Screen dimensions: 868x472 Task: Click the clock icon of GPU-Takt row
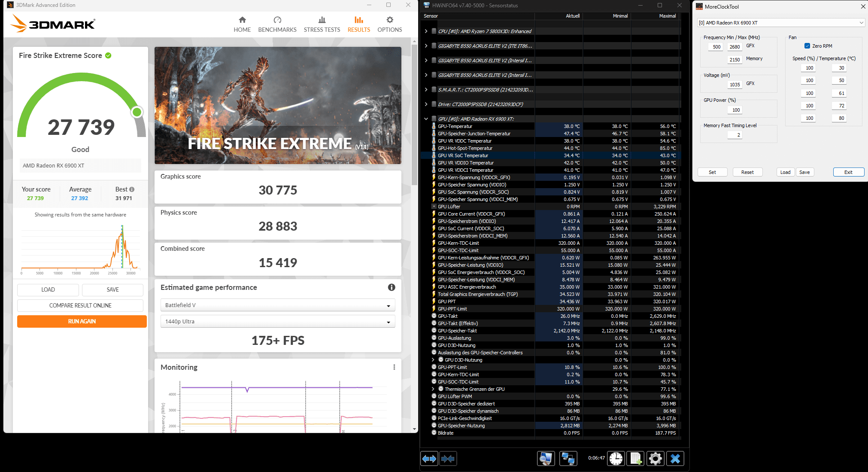click(x=434, y=316)
